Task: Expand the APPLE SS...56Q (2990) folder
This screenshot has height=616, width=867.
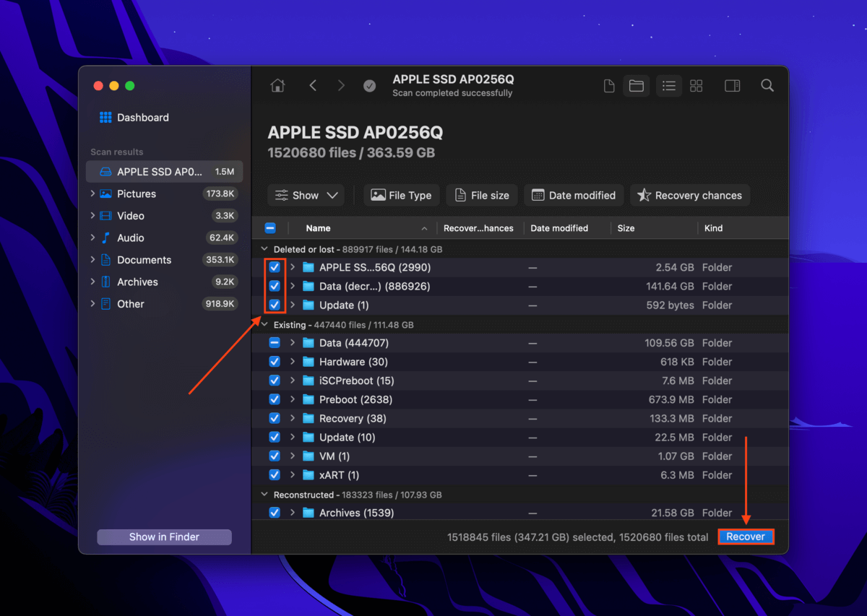Action: (293, 267)
